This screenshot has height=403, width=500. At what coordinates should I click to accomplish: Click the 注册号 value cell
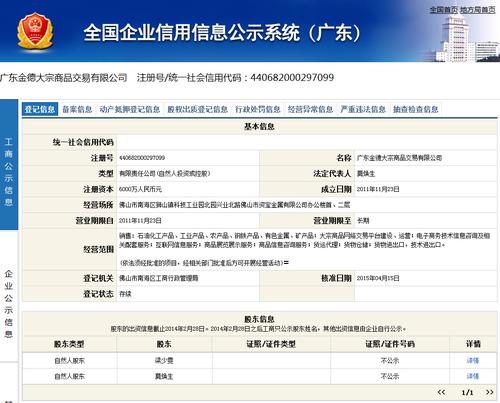click(x=188, y=158)
